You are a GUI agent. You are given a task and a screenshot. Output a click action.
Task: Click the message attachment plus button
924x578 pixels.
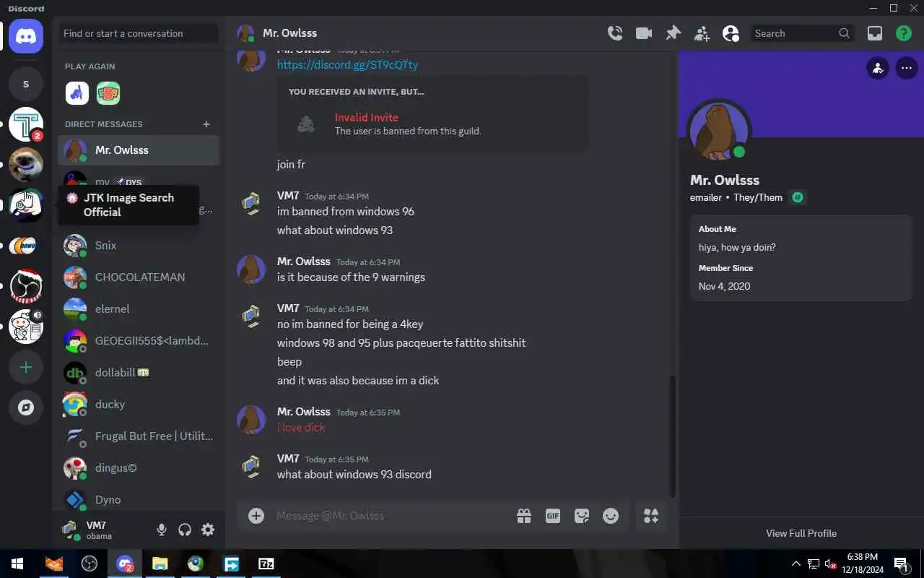[x=256, y=516]
